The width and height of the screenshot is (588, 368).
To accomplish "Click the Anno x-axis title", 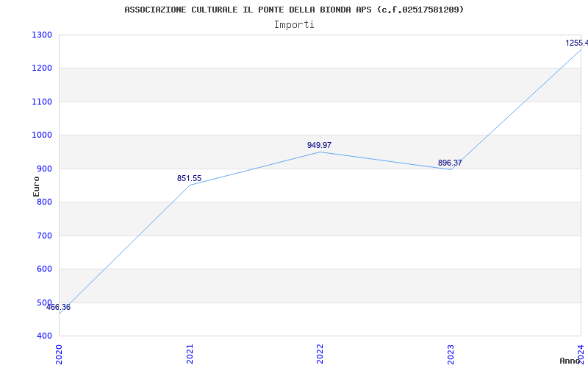I will (x=570, y=361).
